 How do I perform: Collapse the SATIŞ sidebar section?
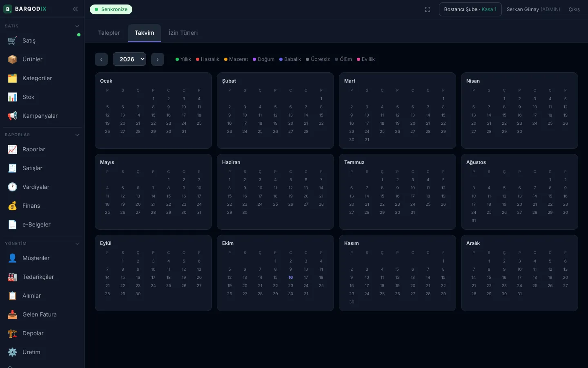pos(77,26)
